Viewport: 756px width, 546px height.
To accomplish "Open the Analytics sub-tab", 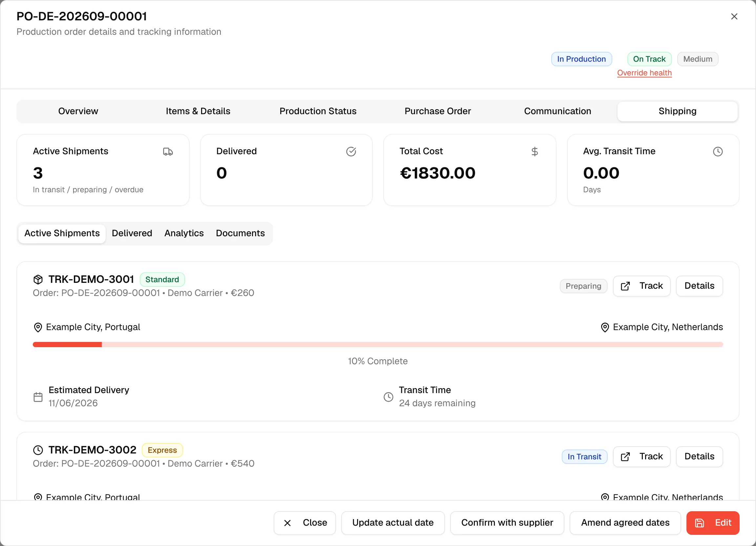I will pos(184,233).
